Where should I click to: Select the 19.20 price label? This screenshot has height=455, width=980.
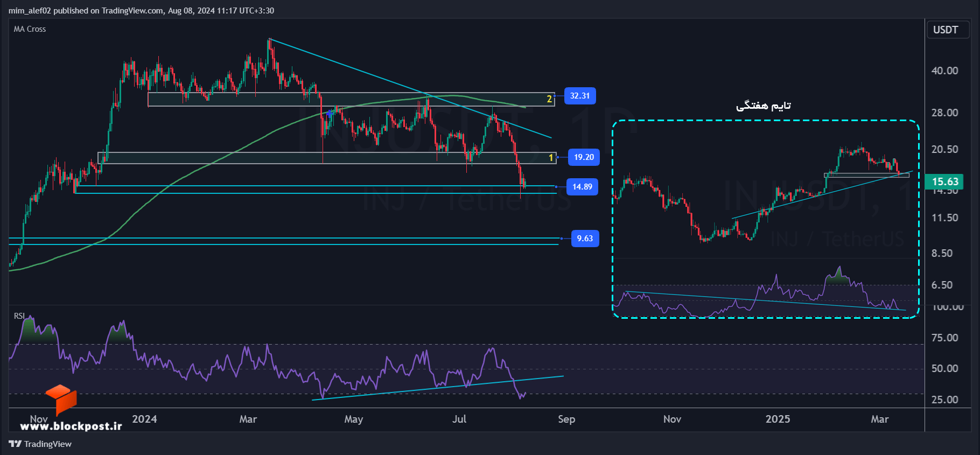point(584,157)
